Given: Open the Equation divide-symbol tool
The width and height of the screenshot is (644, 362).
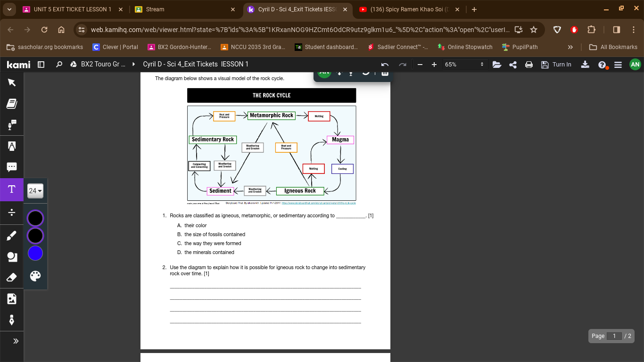Looking at the screenshot, I should click(12, 213).
